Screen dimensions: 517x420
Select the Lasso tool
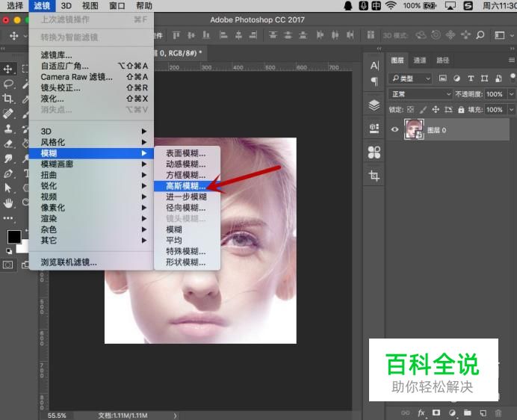8,84
